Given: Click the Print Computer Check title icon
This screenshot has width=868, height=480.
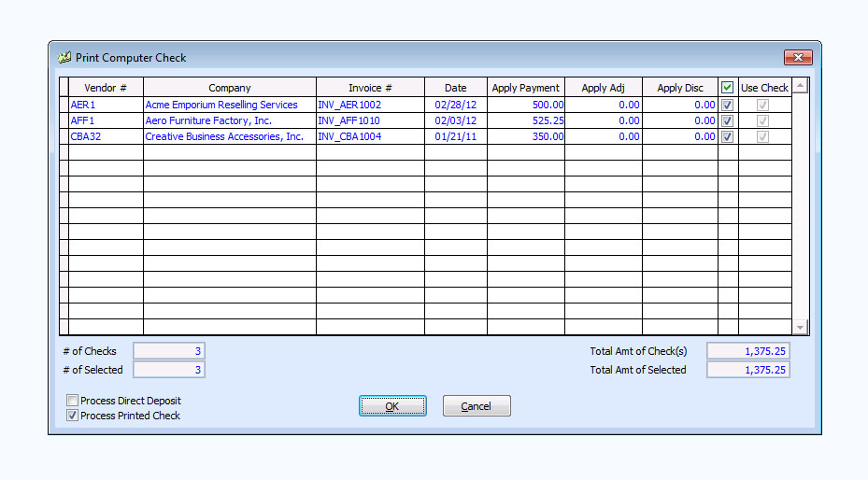Looking at the screenshot, I should pyautogui.click(x=64, y=58).
